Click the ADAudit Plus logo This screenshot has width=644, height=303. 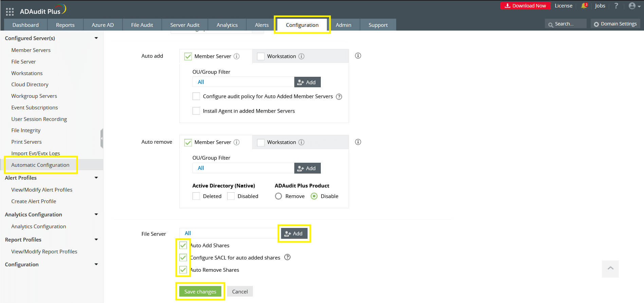pos(43,10)
